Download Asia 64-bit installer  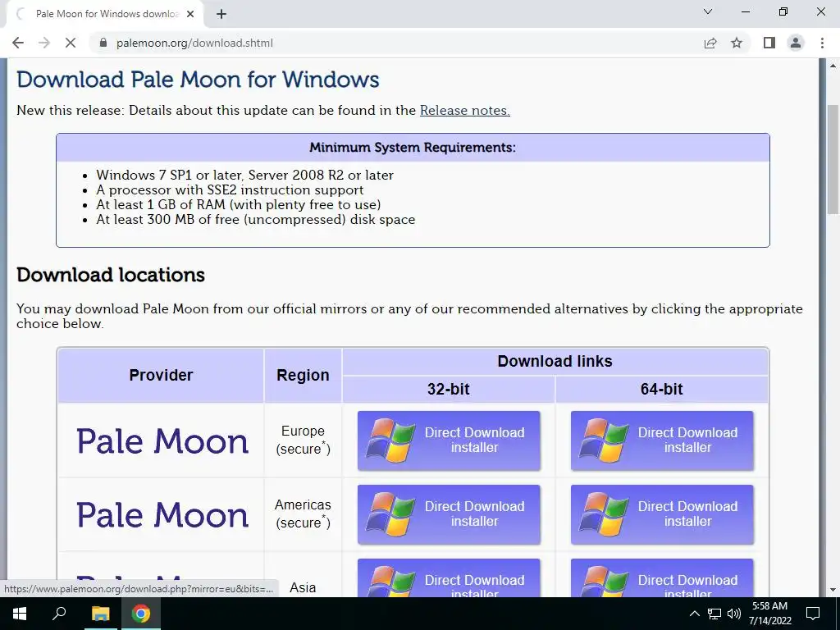[x=662, y=578]
